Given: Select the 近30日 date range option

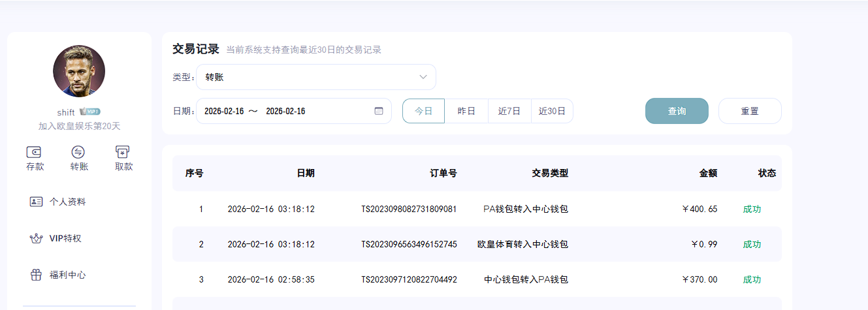Looking at the screenshot, I should click(552, 111).
